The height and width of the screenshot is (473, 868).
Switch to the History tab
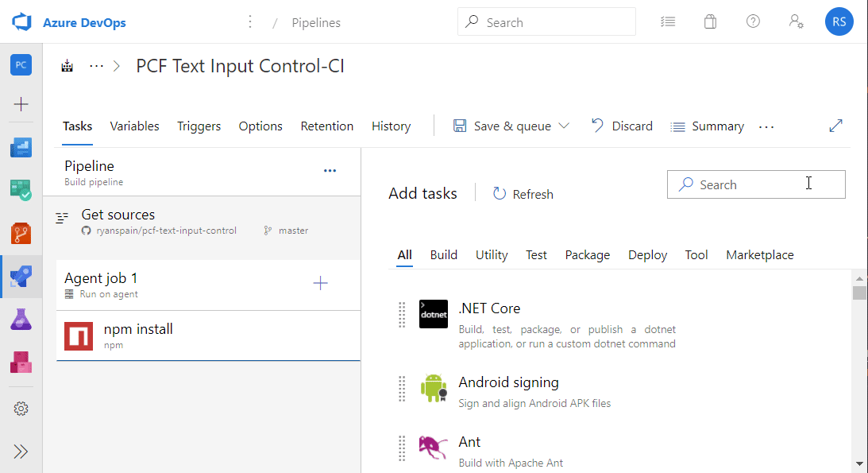(391, 126)
